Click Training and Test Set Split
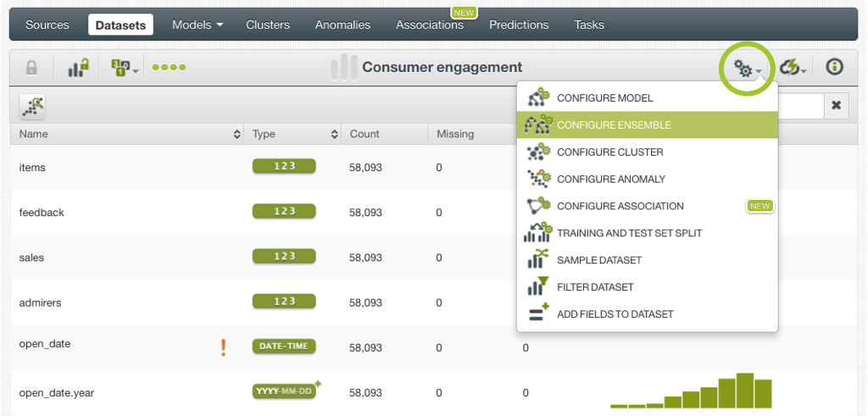This screenshot has height=416, width=868. pos(629,233)
